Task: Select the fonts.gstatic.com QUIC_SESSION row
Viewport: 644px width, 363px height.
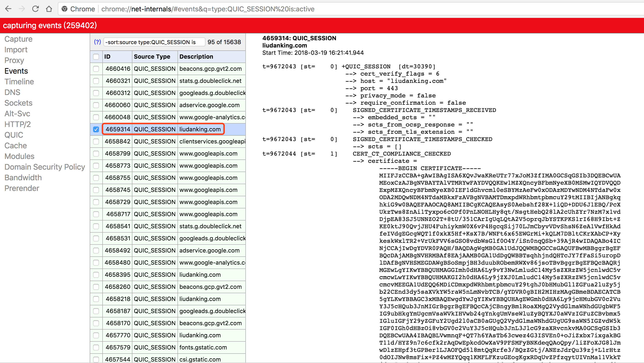Action: 203,347
